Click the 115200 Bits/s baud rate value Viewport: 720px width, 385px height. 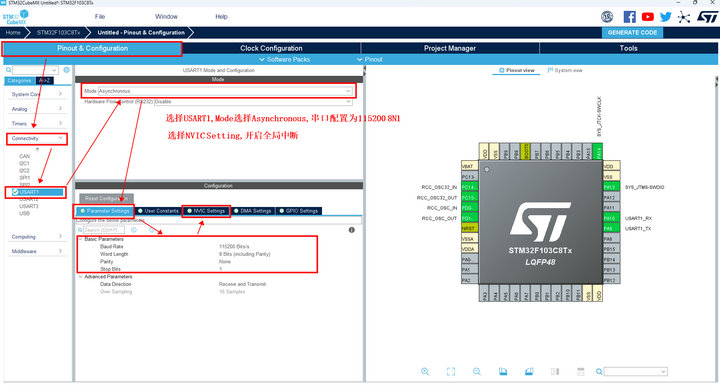click(234, 247)
